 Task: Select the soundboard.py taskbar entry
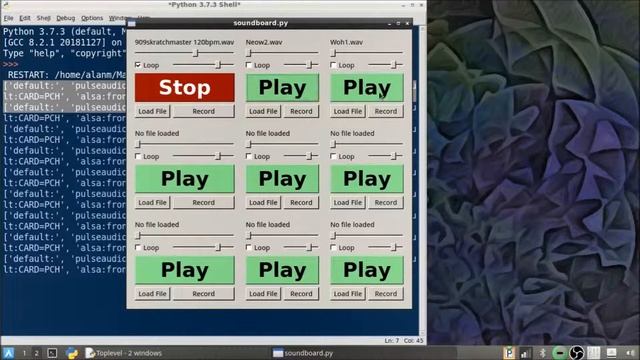point(303,353)
